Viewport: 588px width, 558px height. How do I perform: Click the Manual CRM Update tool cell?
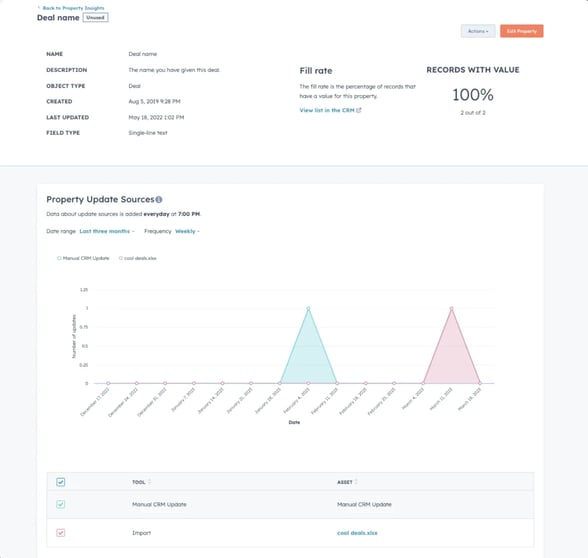point(159,504)
